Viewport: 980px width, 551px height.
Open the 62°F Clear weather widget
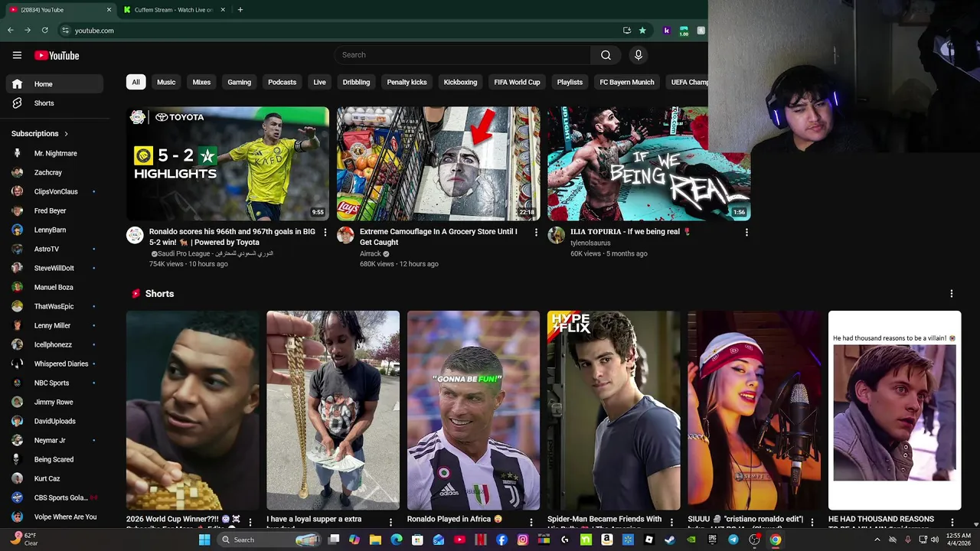click(23, 540)
